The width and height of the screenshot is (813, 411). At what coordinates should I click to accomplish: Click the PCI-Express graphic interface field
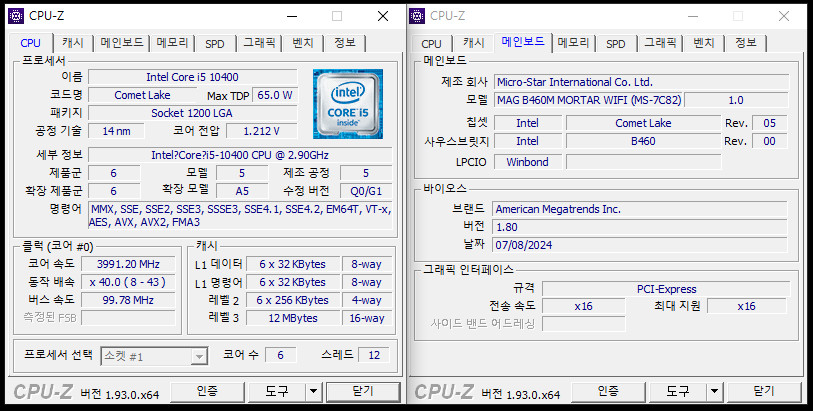click(x=666, y=289)
